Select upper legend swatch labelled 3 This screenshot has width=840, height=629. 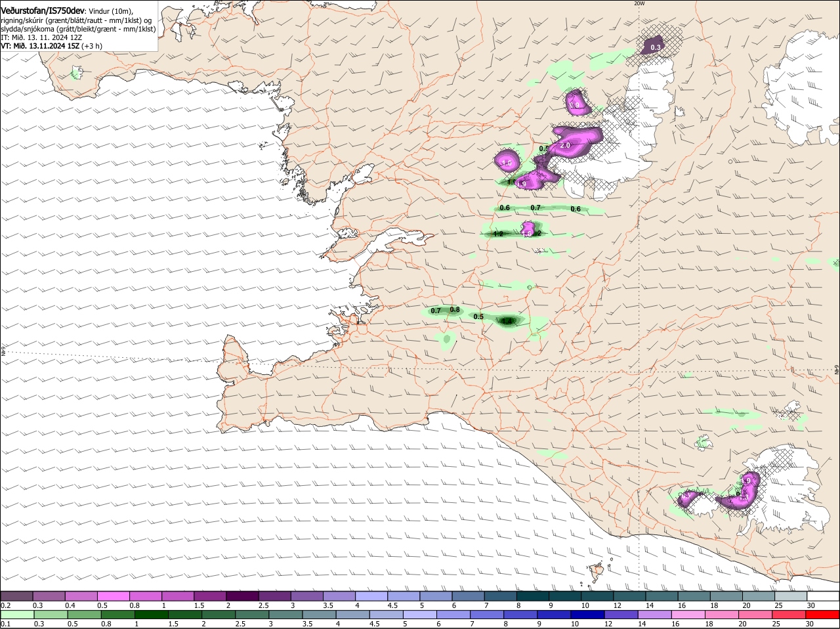pyautogui.click(x=306, y=596)
